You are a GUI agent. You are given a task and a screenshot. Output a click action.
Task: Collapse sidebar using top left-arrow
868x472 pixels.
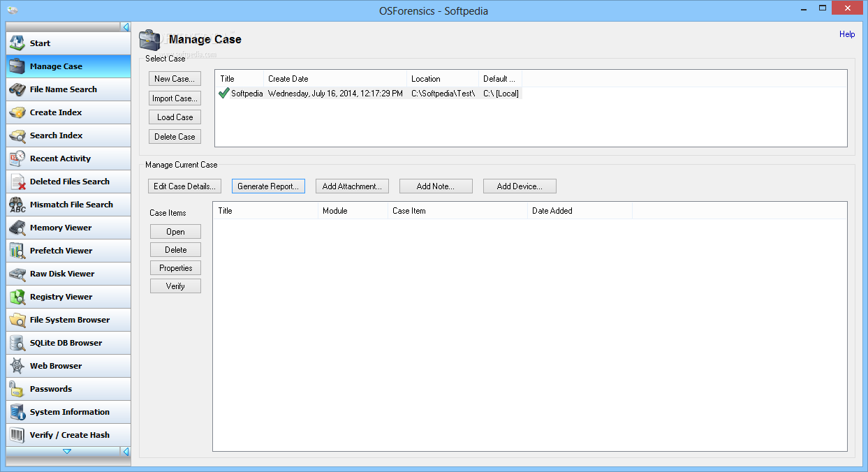tap(126, 27)
